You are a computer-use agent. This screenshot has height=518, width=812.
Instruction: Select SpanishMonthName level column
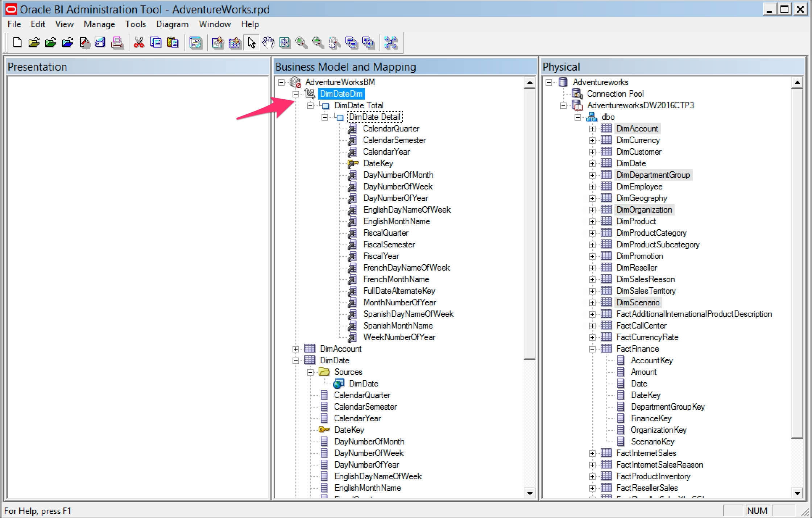[x=398, y=326]
